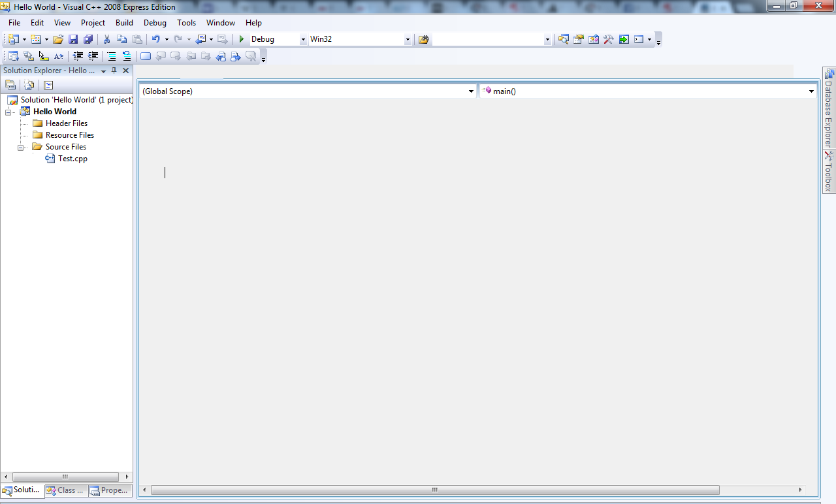
Task: Open the File menu
Action: point(14,22)
